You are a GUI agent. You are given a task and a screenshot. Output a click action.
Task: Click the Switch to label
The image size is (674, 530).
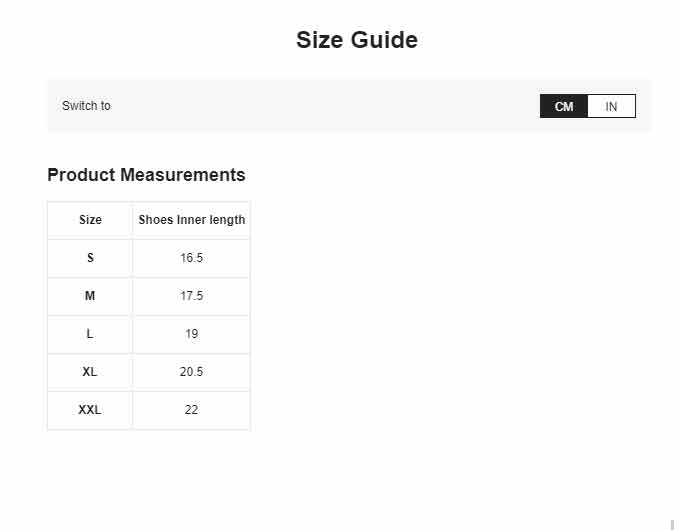coord(86,106)
